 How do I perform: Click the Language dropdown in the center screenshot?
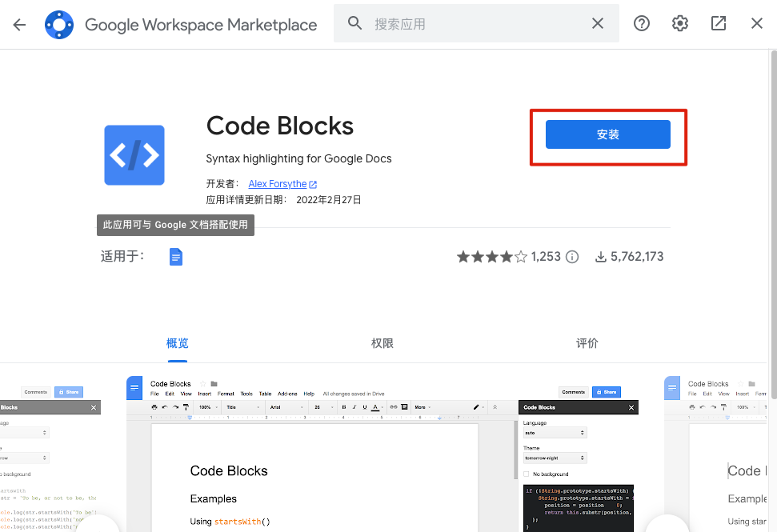pyautogui.click(x=555, y=433)
